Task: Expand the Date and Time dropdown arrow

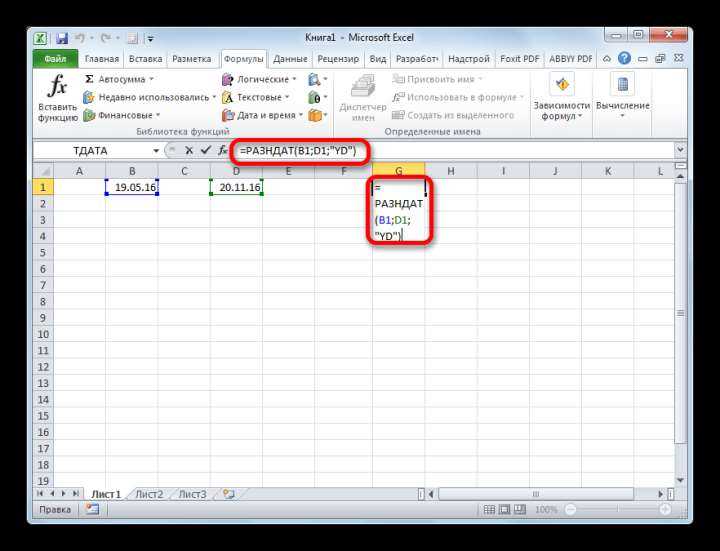Action: (x=301, y=115)
